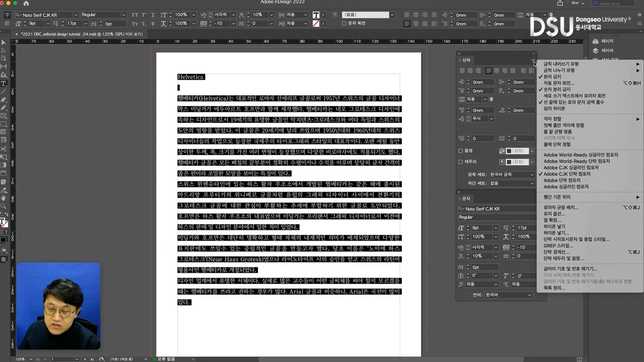
Task: Apply Small Caps in the control bar
Action: click(135, 24)
